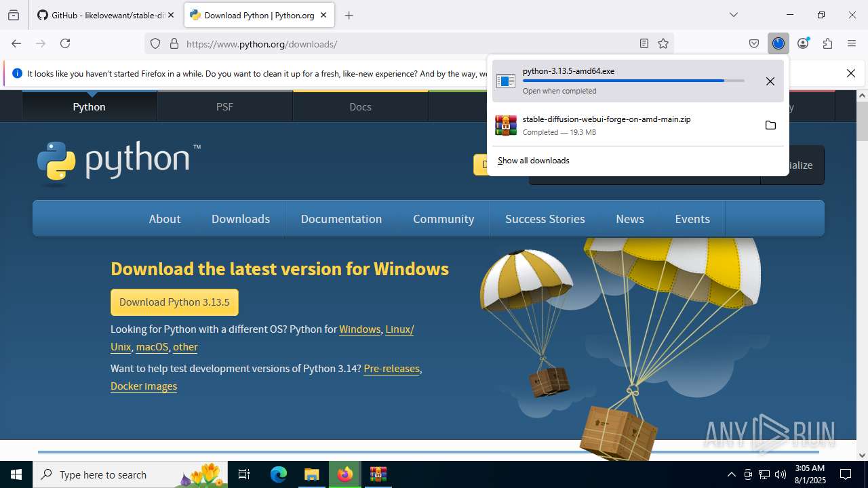
Task: Open Save to Pocket icon
Action: click(x=754, y=43)
